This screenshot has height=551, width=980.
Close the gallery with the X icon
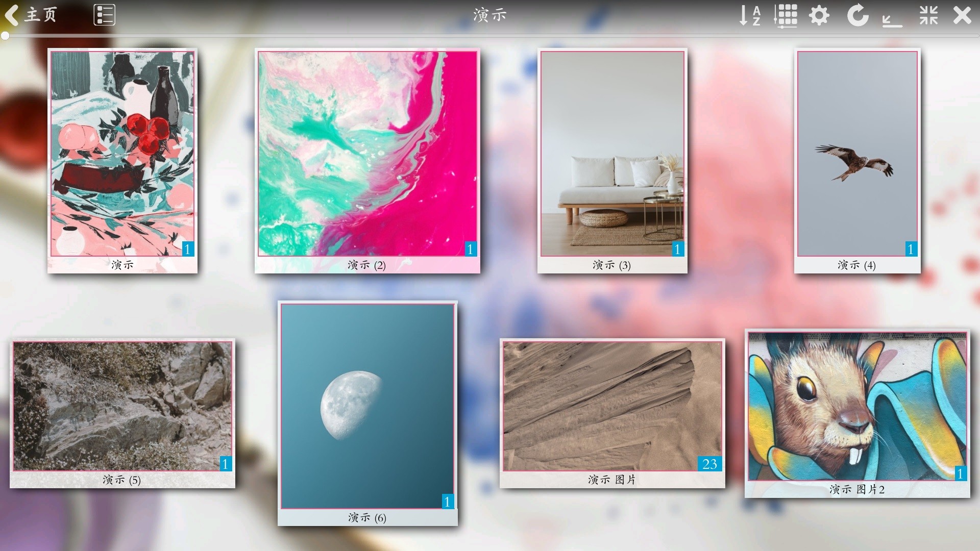pos(962,15)
